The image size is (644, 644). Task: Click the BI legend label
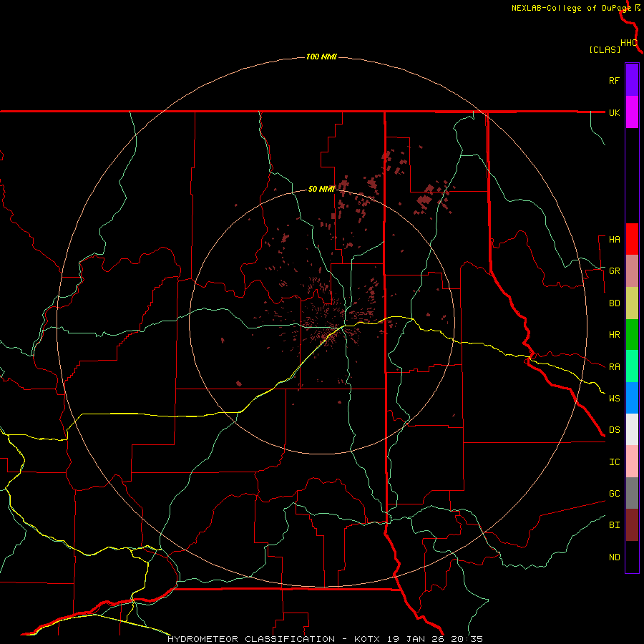click(614, 525)
